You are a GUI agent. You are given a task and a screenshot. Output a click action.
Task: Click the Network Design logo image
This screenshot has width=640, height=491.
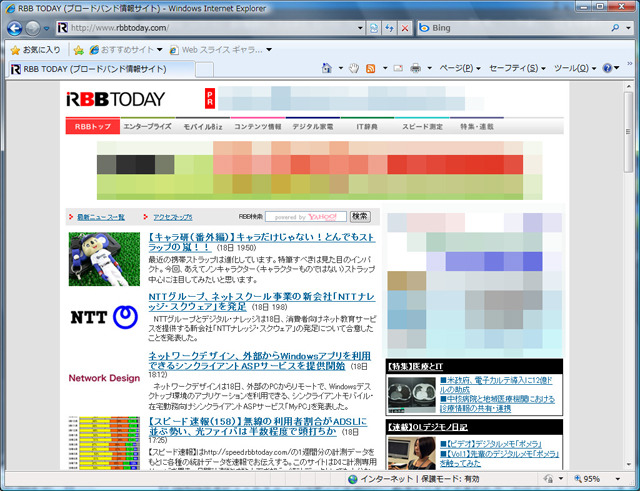(x=104, y=378)
